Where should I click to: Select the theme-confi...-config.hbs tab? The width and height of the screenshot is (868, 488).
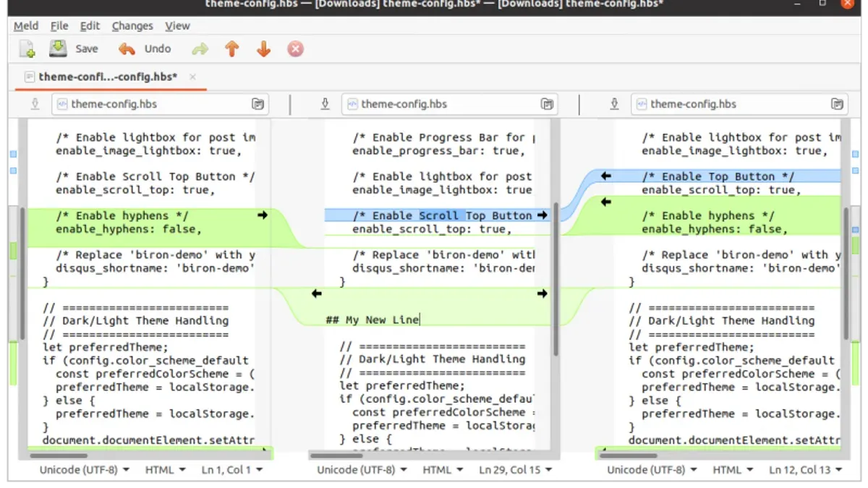coord(110,77)
